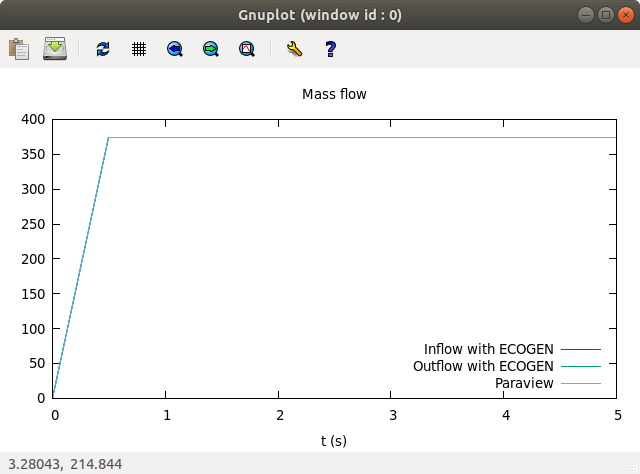Toggle the grid display icon
This screenshot has width=640, height=474.
139,49
